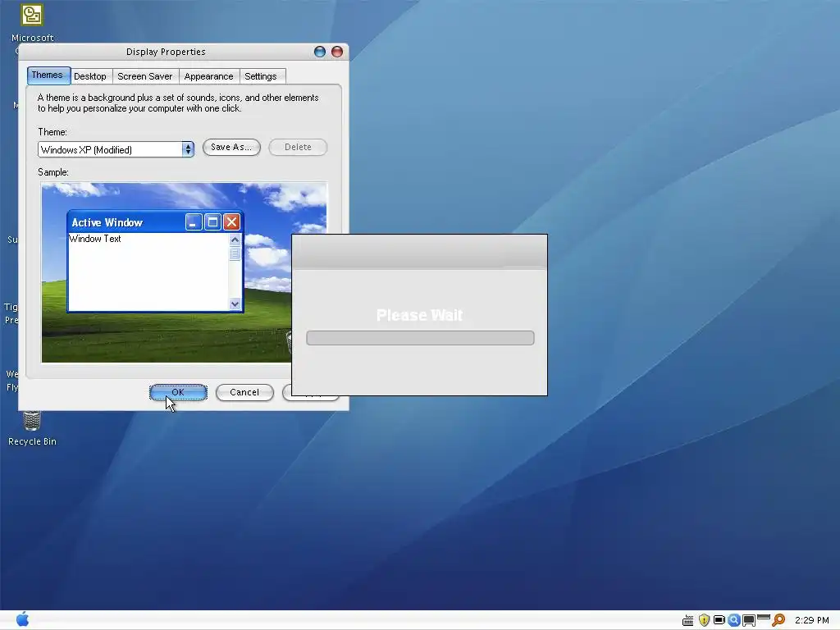This screenshot has height=630, width=840.
Task: Open the Screen Saver tab
Action: pyautogui.click(x=145, y=76)
